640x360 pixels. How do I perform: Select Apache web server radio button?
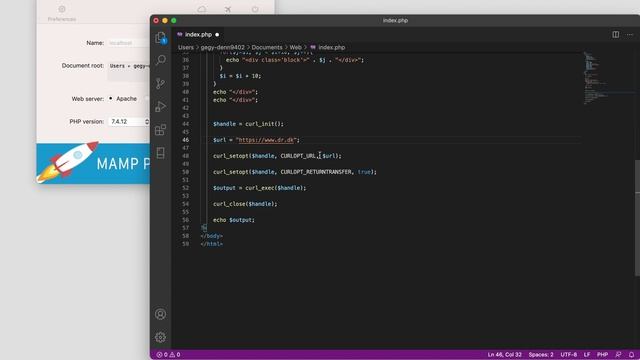point(111,98)
